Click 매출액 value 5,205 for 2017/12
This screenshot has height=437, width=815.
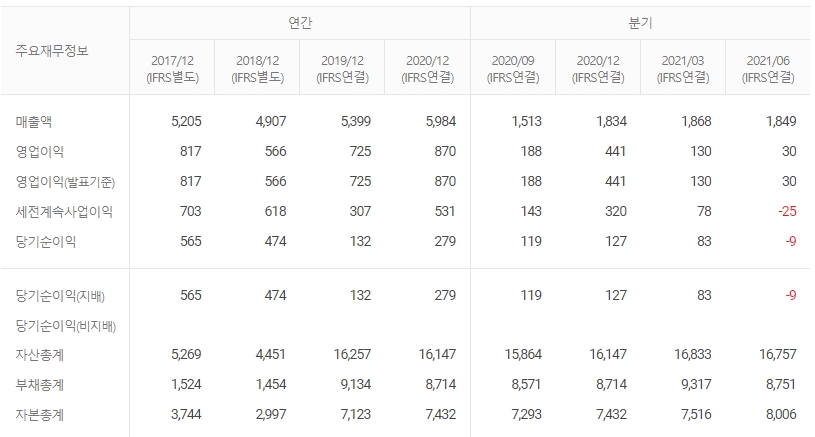coord(186,122)
